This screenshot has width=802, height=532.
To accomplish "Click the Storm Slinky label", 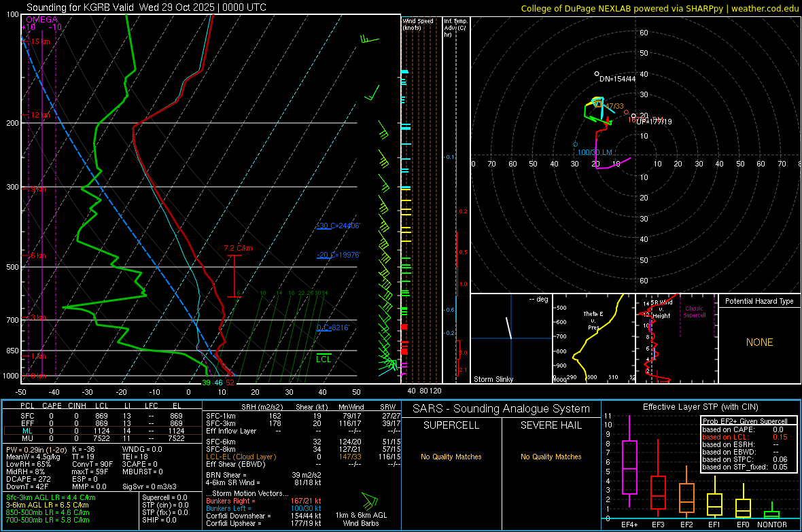I will click(493, 379).
